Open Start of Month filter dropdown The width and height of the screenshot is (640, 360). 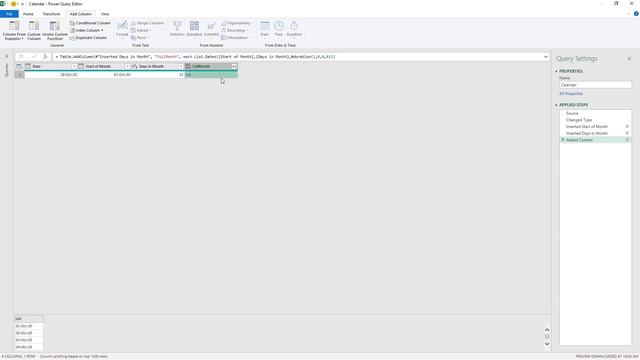127,66
